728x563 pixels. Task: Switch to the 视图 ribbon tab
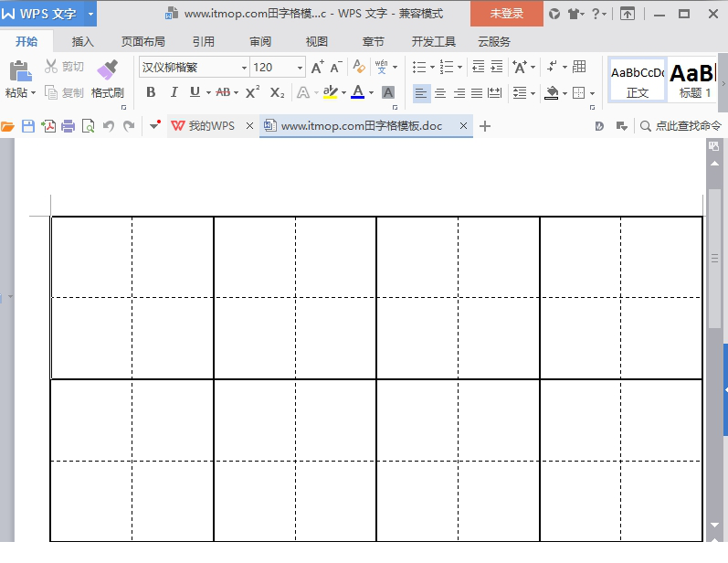(x=317, y=42)
